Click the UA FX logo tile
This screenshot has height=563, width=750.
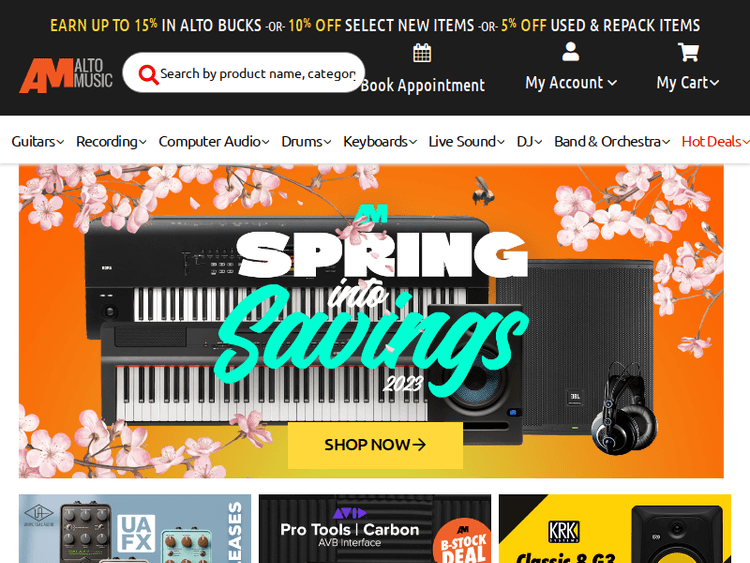pyautogui.click(x=136, y=533)
